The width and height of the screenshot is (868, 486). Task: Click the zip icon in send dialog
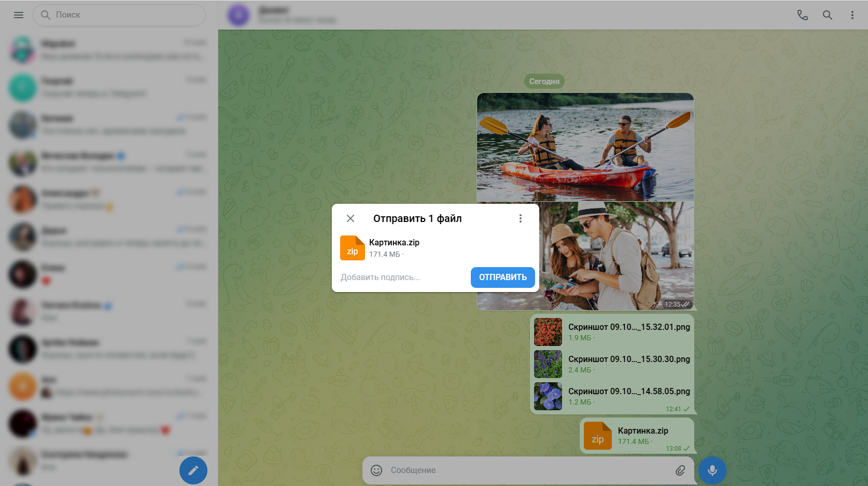[352, 248]
